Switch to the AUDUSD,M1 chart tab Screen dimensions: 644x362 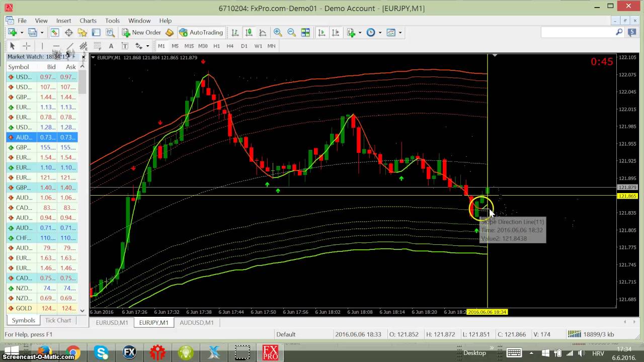coord(197,323)
